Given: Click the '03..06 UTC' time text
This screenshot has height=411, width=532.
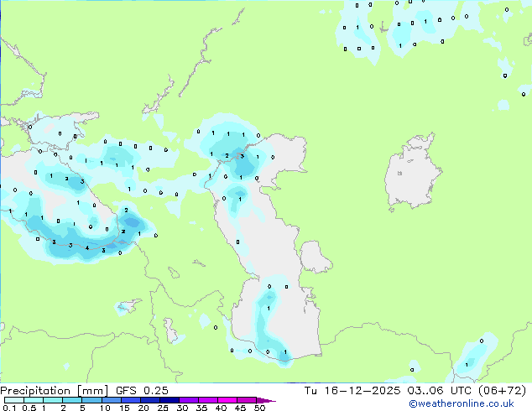Looking at the screenshot, I should coord(440,391).
